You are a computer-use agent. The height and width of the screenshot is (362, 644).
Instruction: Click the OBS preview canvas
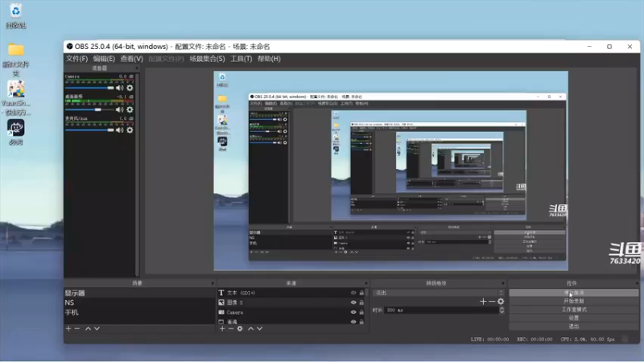pyautogui.click(x=390, y=171)
